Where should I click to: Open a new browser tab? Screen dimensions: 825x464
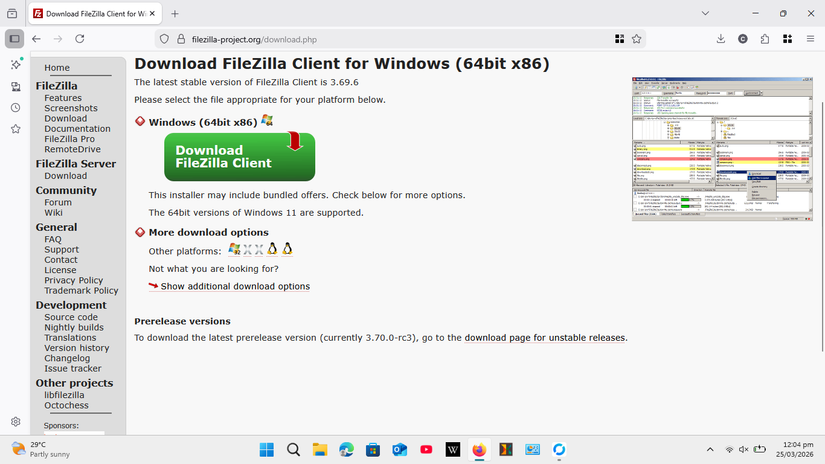[x=175, y=14]
